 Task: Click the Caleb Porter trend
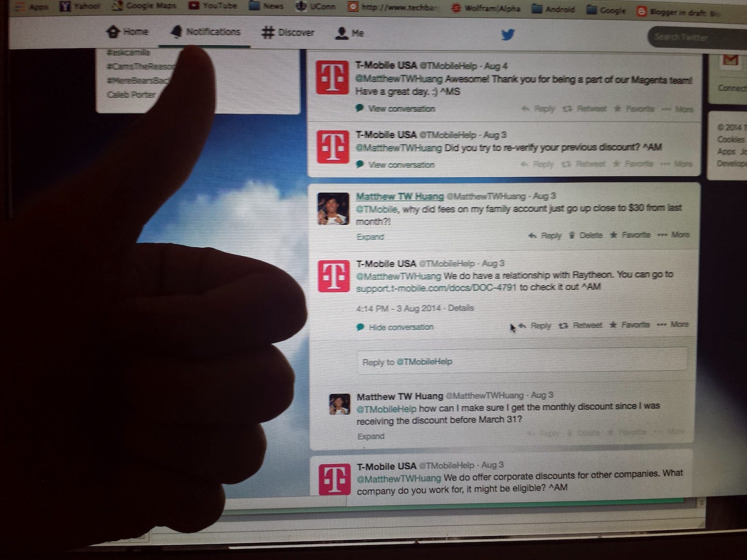coord(131,95)
